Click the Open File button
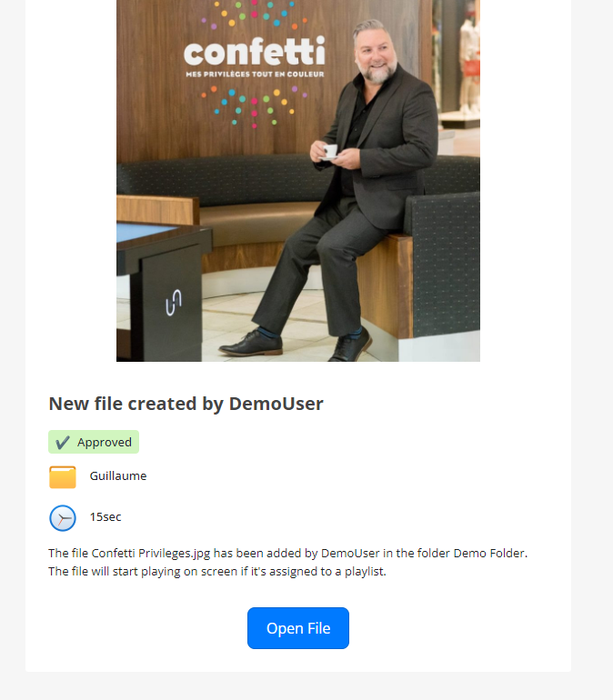Screen dimensions: 613x700 click(x=298, y=627)
